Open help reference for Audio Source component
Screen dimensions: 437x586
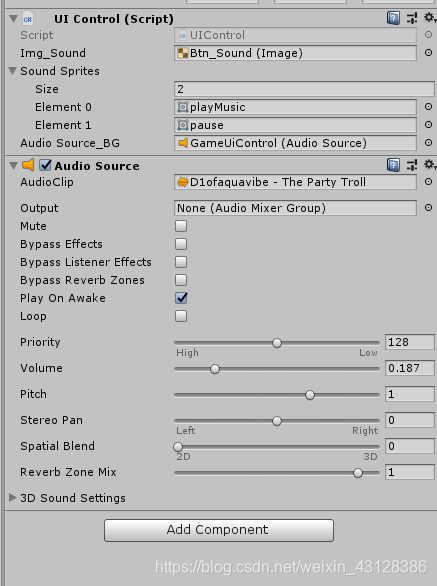coord(393,165)
